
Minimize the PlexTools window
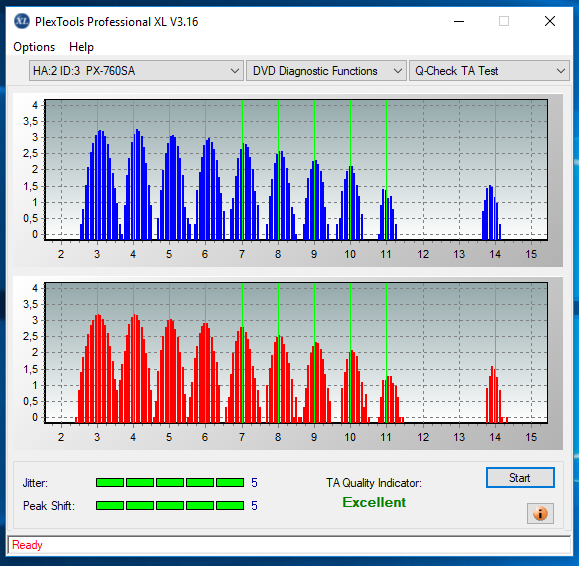pos(459,21)
